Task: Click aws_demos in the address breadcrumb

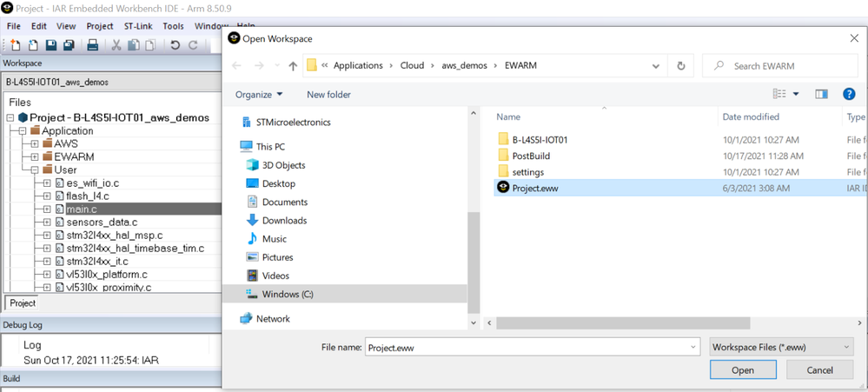Action: click(x=464, y=65)
